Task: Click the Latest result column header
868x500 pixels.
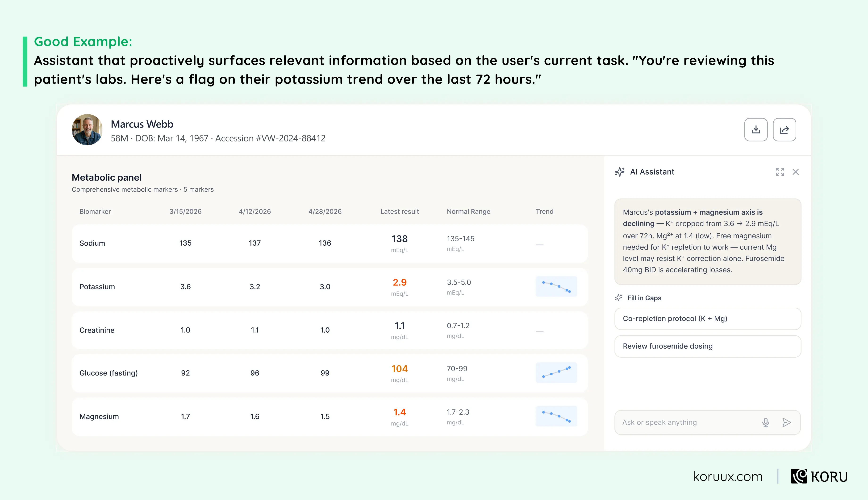Action: pos(400,211)
